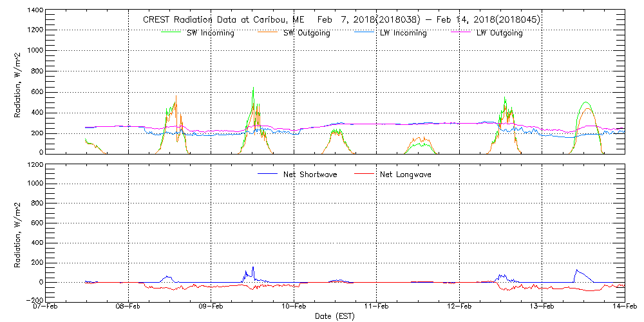The image size is (644, 322).
Task: Select the LW Outgoing legend label
Action: click(499, 33)
